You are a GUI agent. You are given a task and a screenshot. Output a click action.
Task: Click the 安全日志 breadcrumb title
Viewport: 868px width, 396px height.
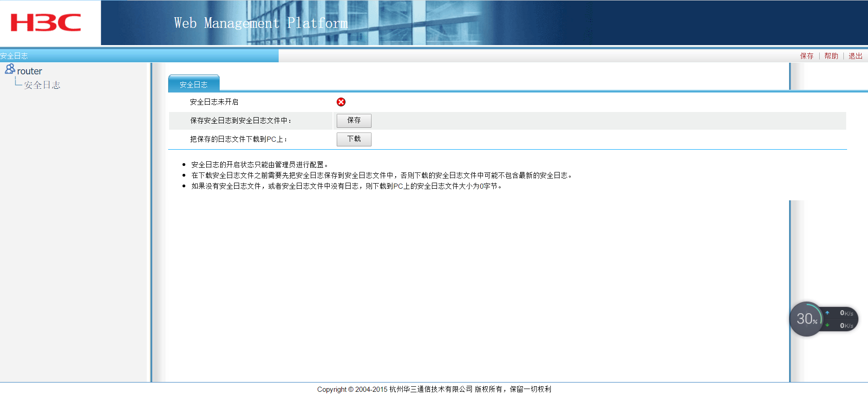coord(14,56)
